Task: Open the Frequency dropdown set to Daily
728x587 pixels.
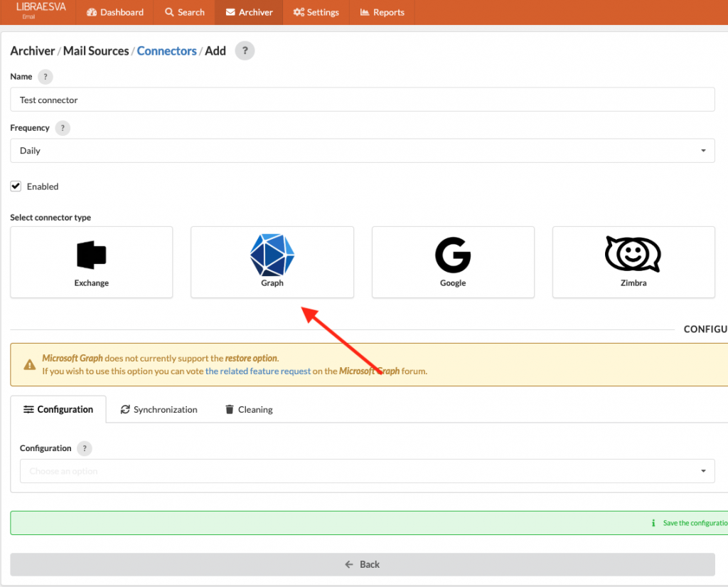Action: pyautogui.click(x=362, y=151)
